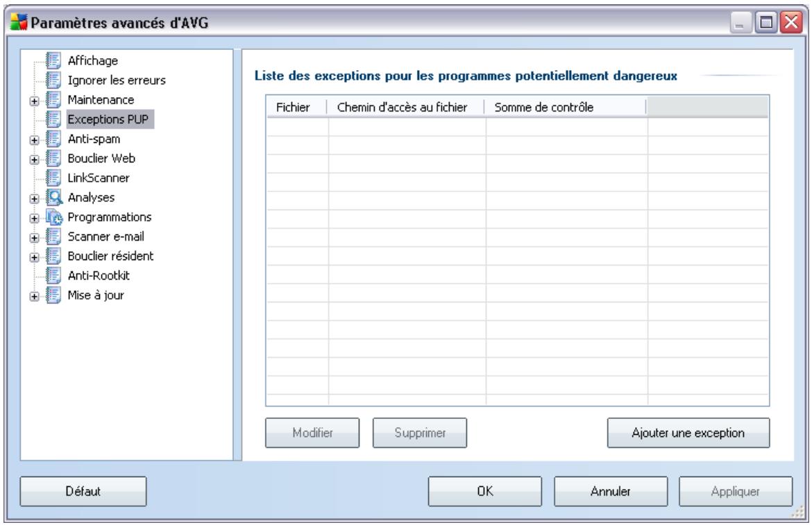Minimize the AVG settings window
The image size is (812, 525).
click(741, 23)
